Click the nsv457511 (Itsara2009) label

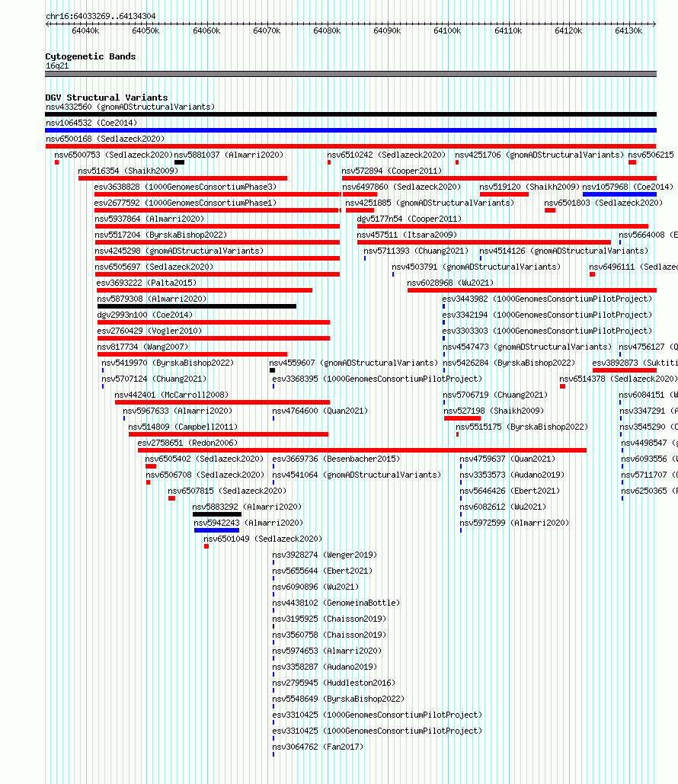point(407,235)
